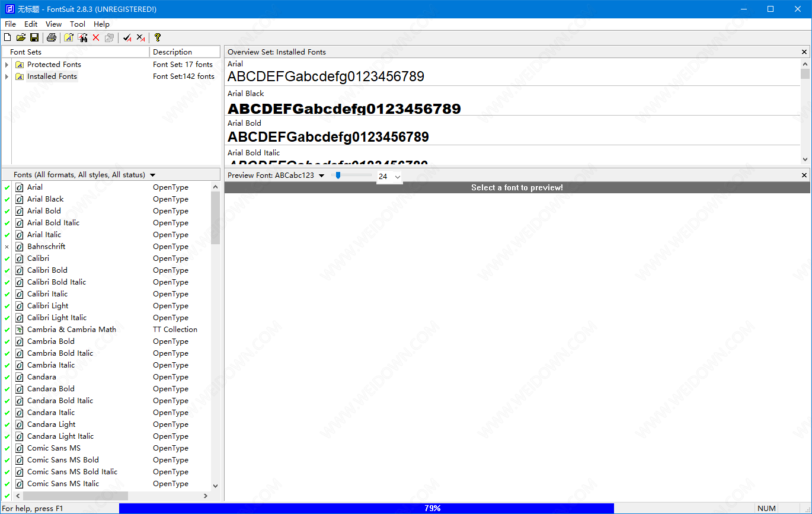Toggle the green checkmark for Candara
This screenshot has height=514, width=812.
coord(7,377)
